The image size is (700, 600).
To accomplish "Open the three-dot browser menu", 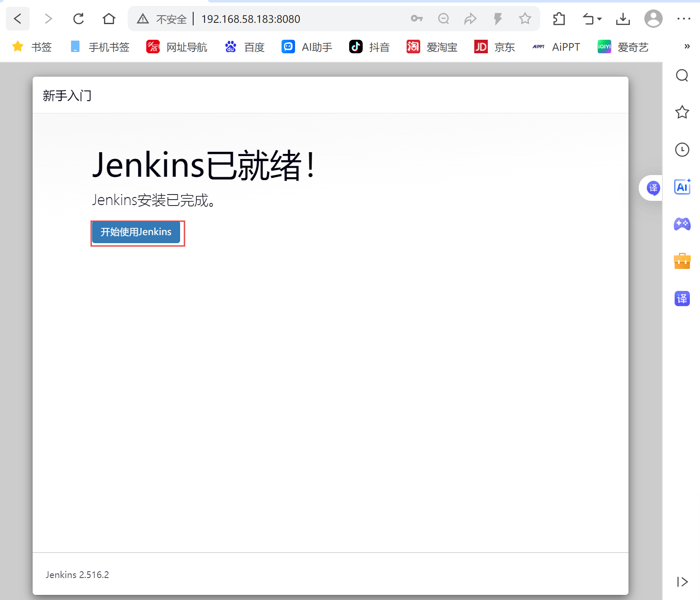I will click(x=684, y=19).
